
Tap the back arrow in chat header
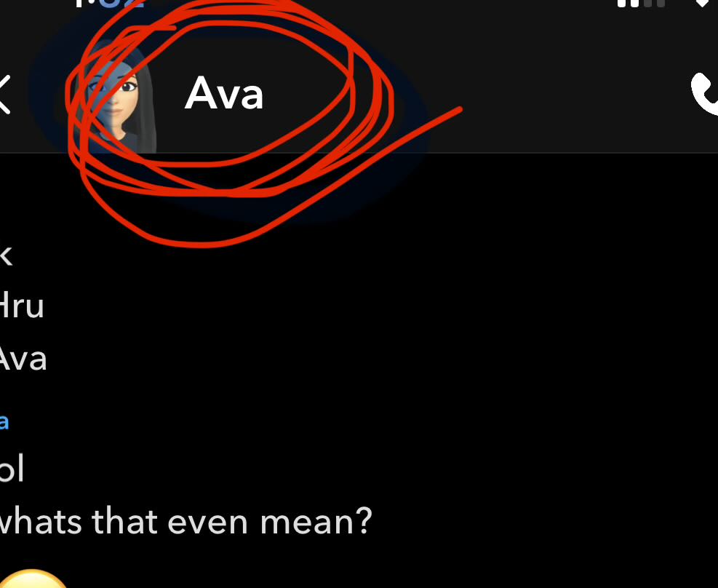(x=4, y=95)
